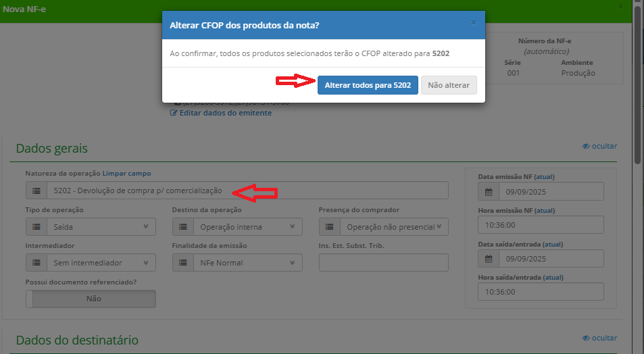Click Limpar campo link
This screenshot has width=644, height=354.
(126, 174)
